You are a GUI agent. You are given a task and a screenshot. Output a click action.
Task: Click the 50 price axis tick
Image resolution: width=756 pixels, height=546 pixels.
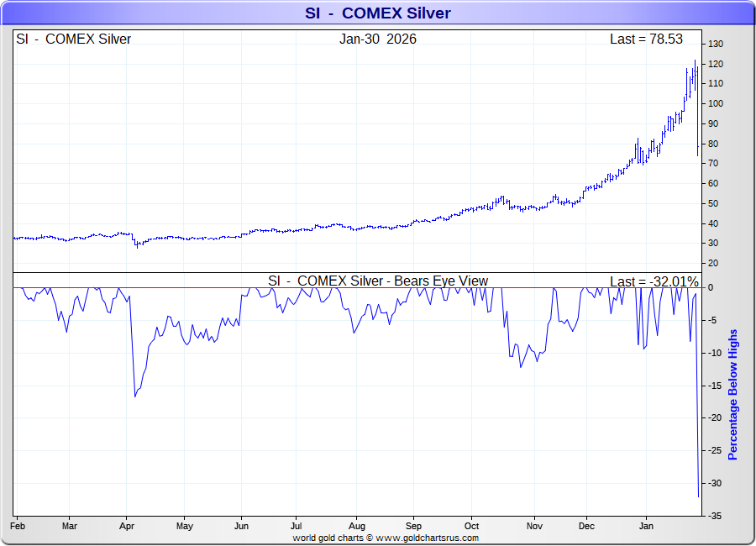(713, 203)
